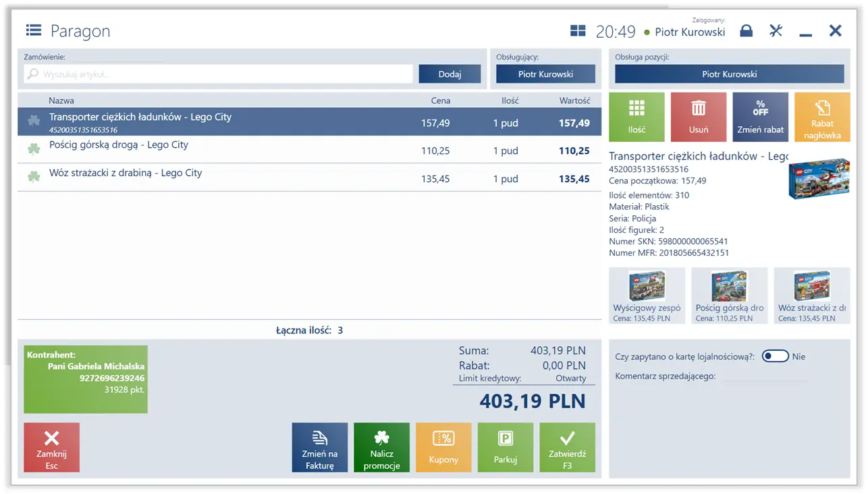868x494 pixels.
Task: Click the Rabat: 0,00 PLN line
Action: (x=522, y=365)
